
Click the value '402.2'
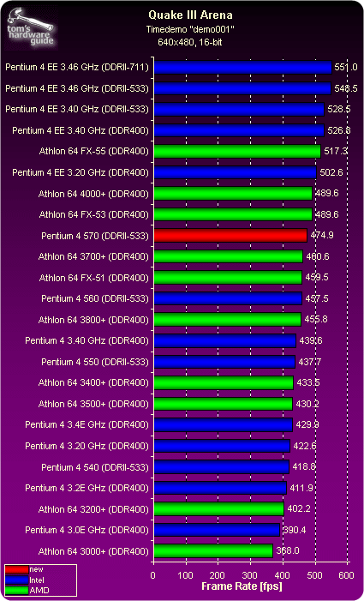pos(298,509)
